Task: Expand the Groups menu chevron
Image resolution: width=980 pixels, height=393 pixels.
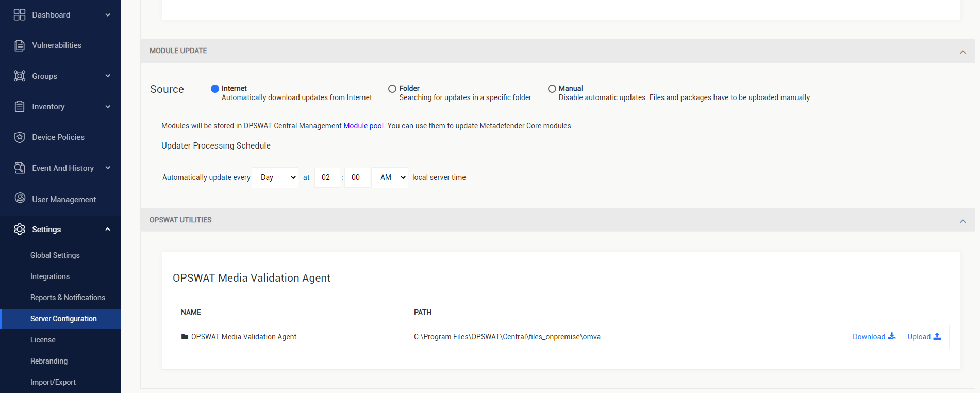Action: (x=108, y=76)
